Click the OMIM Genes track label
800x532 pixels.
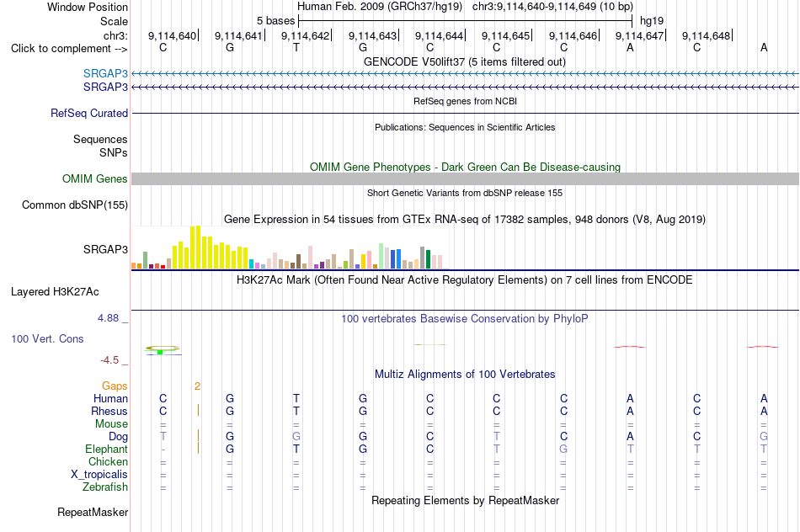coord(95,179)
